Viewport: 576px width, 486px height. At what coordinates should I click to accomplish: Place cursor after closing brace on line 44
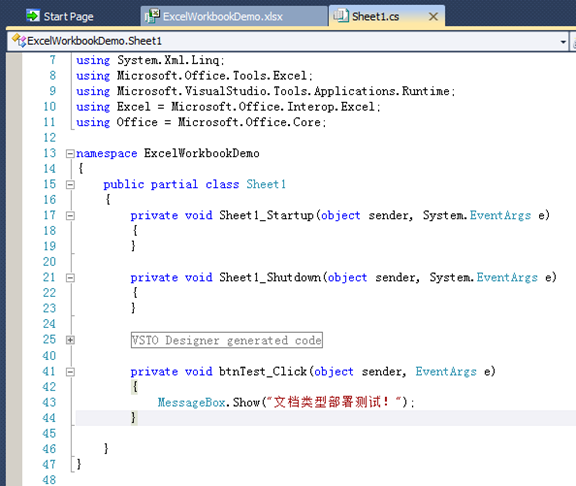(137, 418)
